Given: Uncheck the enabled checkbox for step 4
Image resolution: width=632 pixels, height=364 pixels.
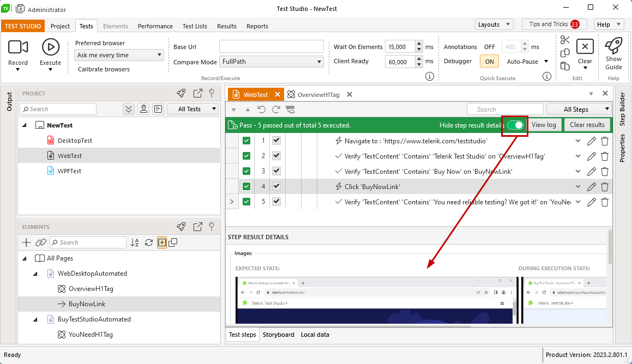Looking at the screenshot, I should coord(276,186).
